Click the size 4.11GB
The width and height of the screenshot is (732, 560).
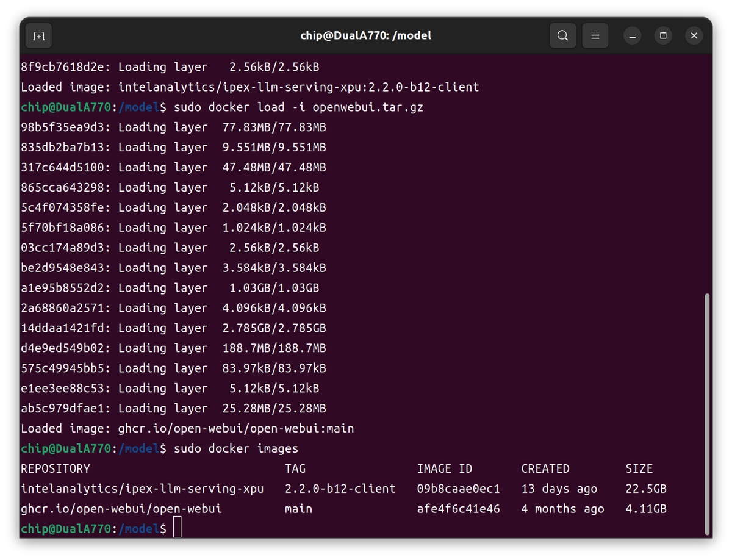[646, 509]
